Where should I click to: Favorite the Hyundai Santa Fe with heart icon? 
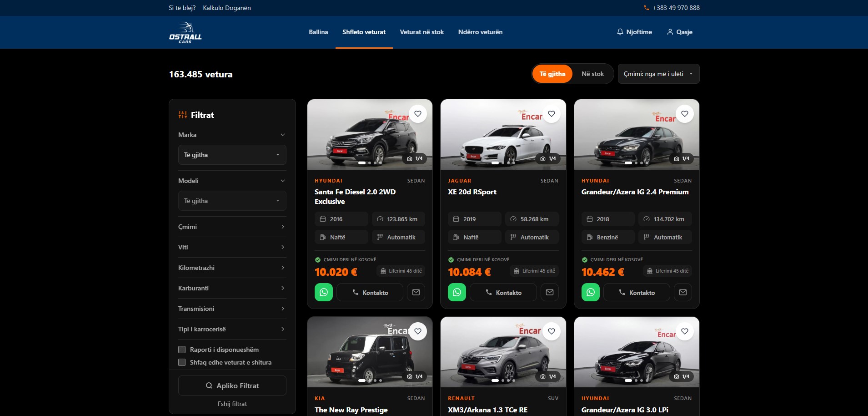coord(418,114)
